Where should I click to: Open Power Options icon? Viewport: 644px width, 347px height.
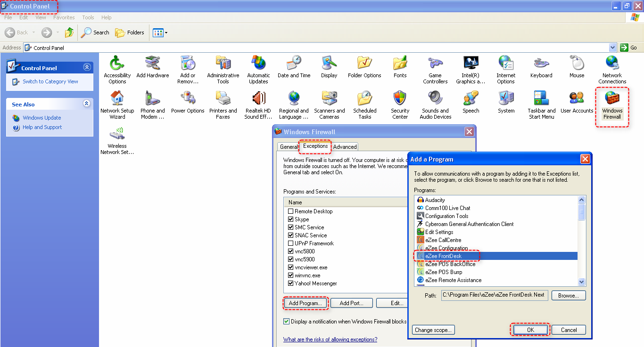pos(188,98)
